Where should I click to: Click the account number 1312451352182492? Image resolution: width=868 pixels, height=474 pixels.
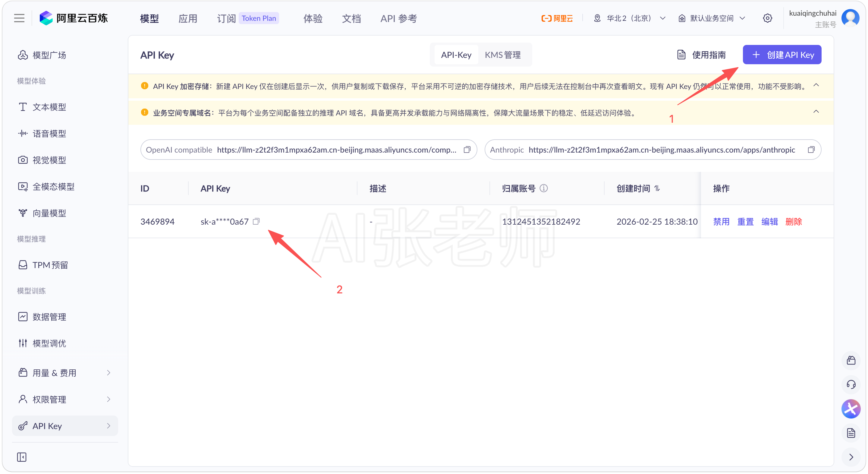coord(541,222)
